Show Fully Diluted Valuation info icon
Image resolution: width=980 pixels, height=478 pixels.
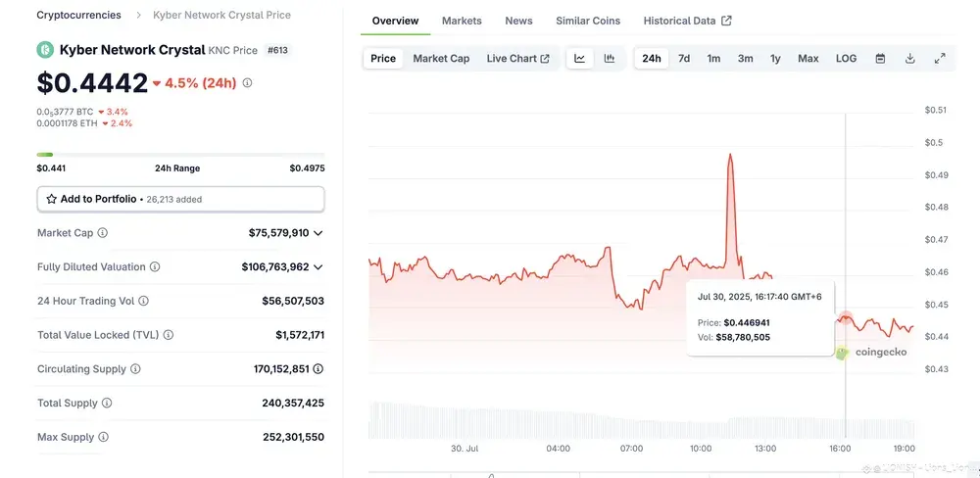tap(155, 266)
